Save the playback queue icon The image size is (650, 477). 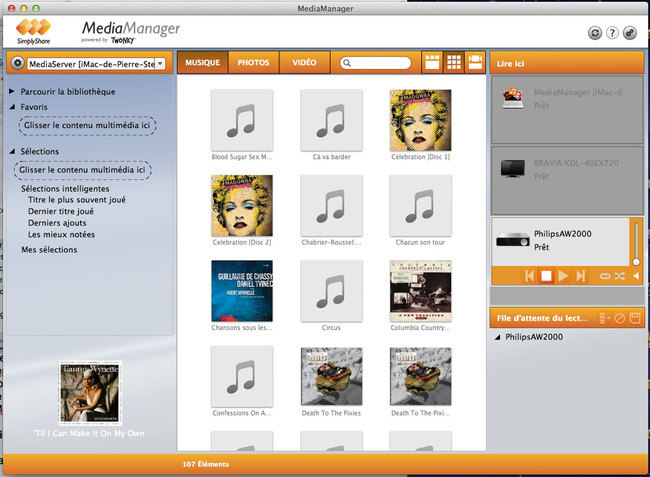[x=635, y=318]
